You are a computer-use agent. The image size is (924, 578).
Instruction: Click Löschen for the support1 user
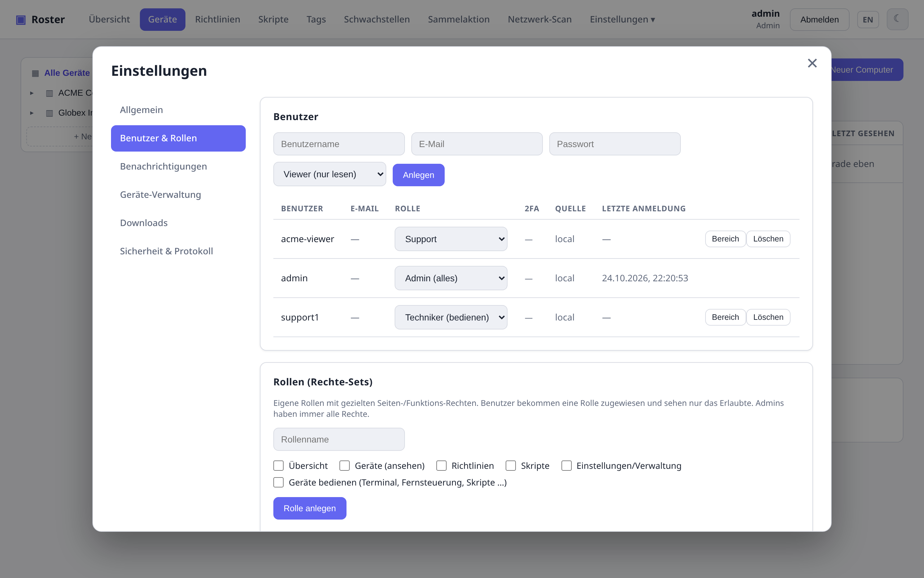(x=768, y=317)
